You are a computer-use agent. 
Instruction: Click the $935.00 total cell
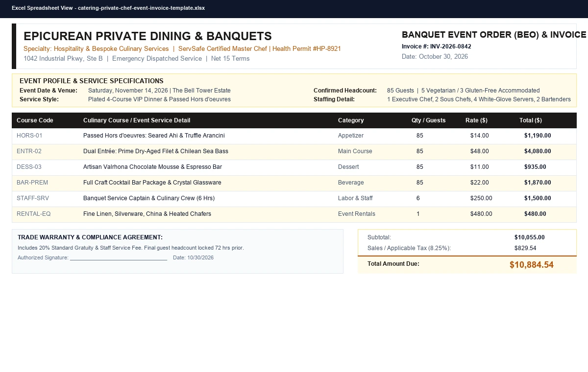click(535, 167)
